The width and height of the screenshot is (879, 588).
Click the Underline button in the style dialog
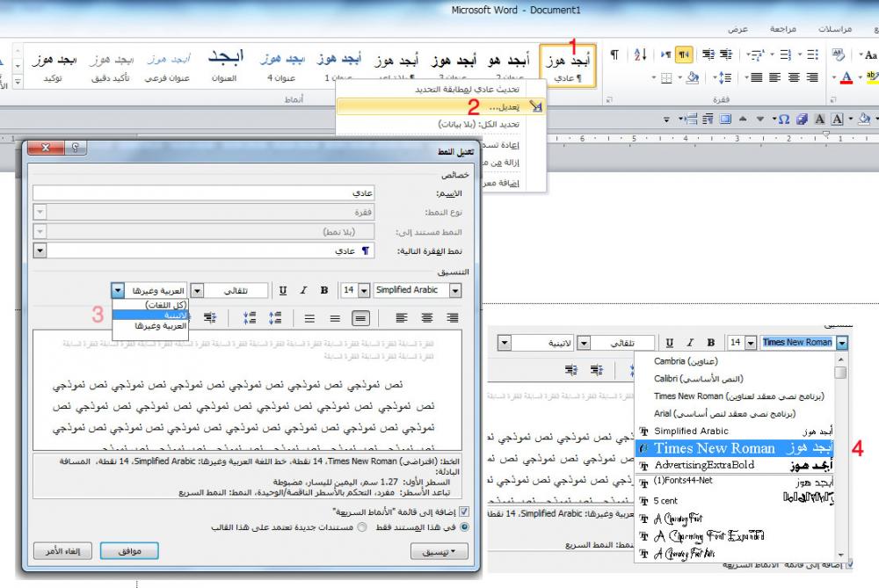click(x=283, y=290)
